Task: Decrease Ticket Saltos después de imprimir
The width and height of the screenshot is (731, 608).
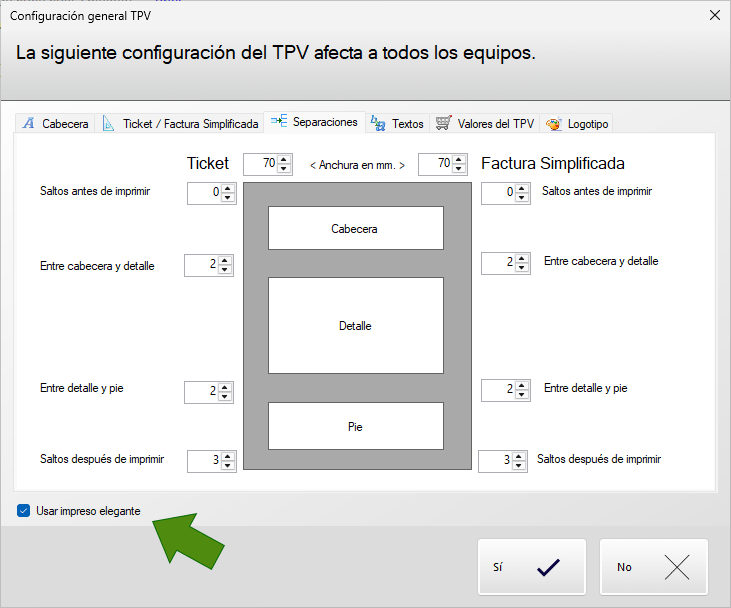Action: 228,465
